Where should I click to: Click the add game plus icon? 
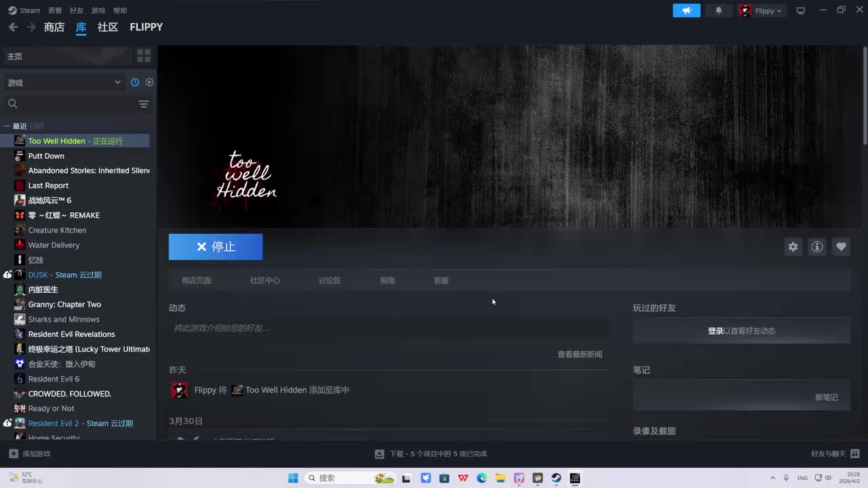14,453
